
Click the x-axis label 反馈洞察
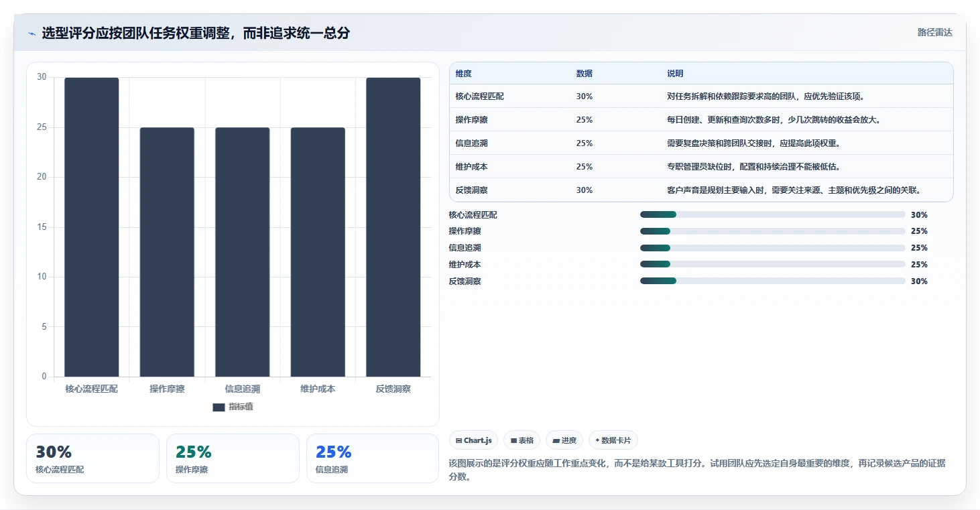point(393,389)
